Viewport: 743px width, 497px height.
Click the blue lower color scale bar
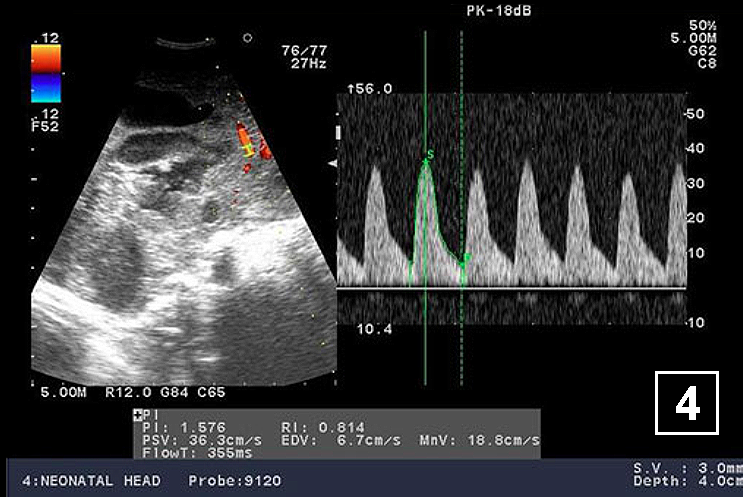[46, 90]
